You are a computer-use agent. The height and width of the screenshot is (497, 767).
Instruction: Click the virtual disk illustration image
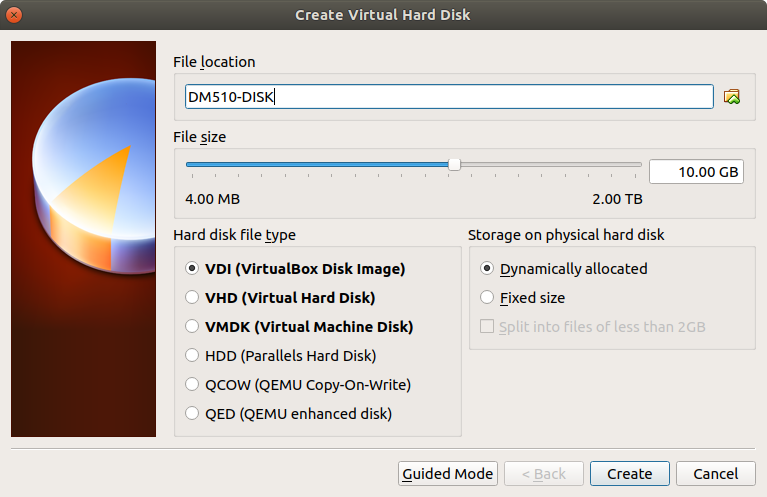coord(84,239)
